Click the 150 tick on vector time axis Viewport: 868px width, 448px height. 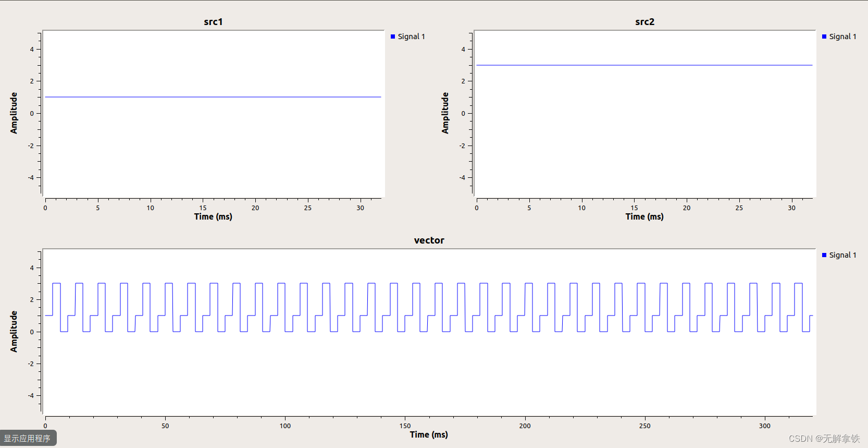pyautogui.click(x=405, y=426)
